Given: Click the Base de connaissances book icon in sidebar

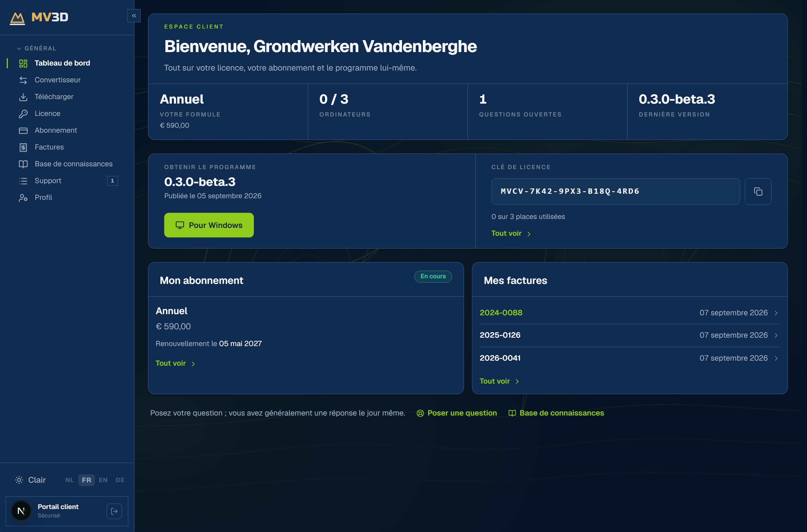Looking at the screenshot, I should pos(23,164).
